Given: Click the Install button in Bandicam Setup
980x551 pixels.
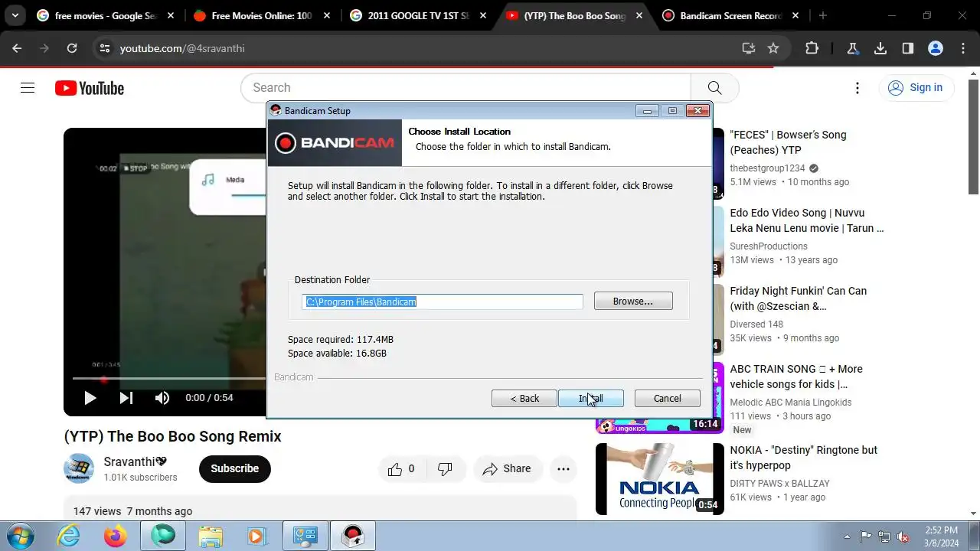Looking at the screenshot, I should pos(590,398).
